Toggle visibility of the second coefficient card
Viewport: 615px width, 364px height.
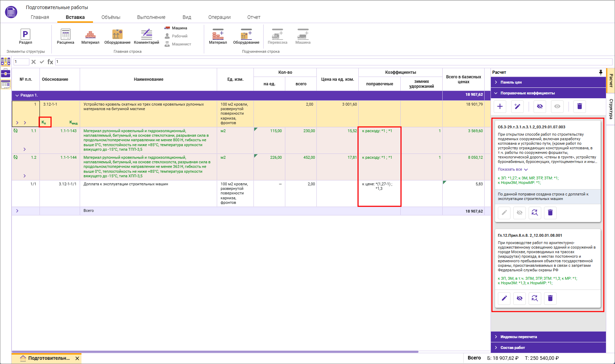520,298
